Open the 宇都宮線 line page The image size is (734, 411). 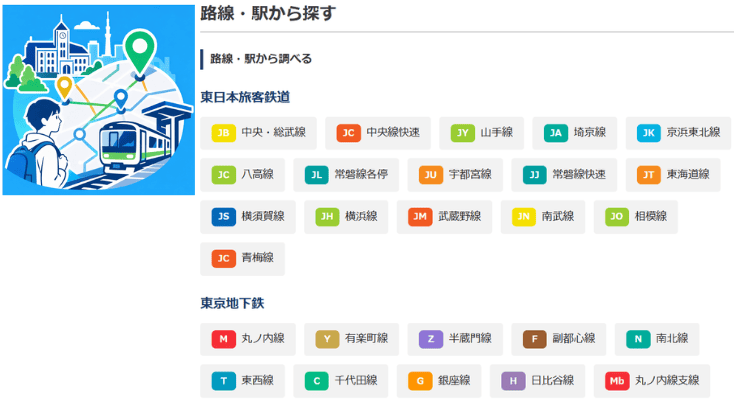(455, 175)
